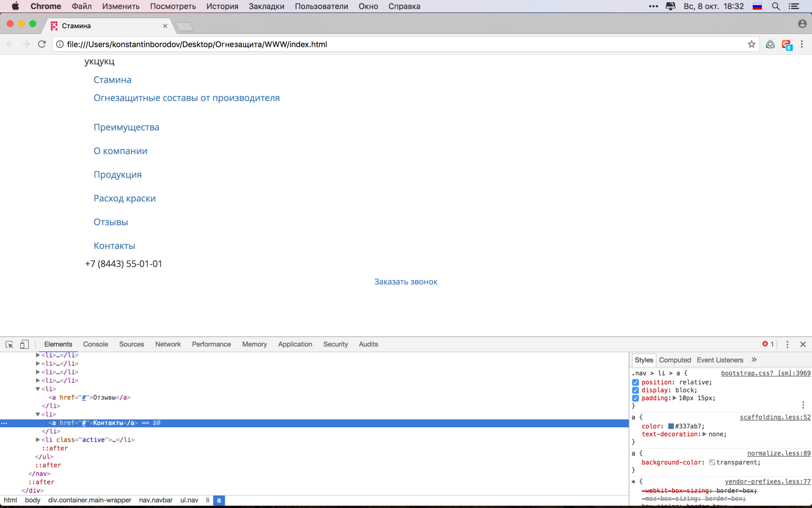Viewport: 812px width, 508px height.
Task: Open the История menu in menu bar
Action: point(222,6)
